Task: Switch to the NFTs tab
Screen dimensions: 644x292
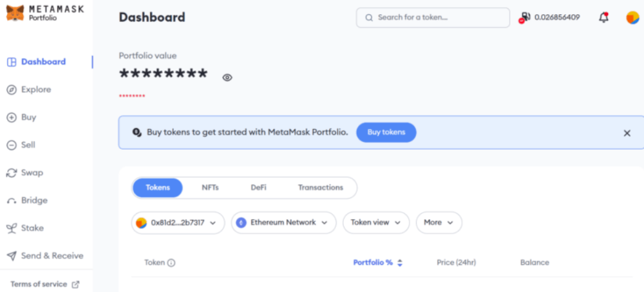Action: coord(211,188)
